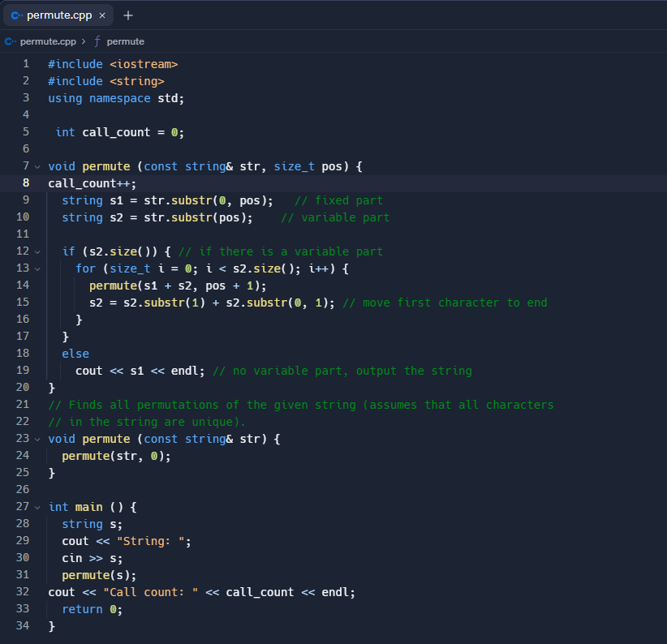This screenshot has height=644, width=667.
Task: Click 'call_count++;' on line 8
Action: (x=92, y=183)
